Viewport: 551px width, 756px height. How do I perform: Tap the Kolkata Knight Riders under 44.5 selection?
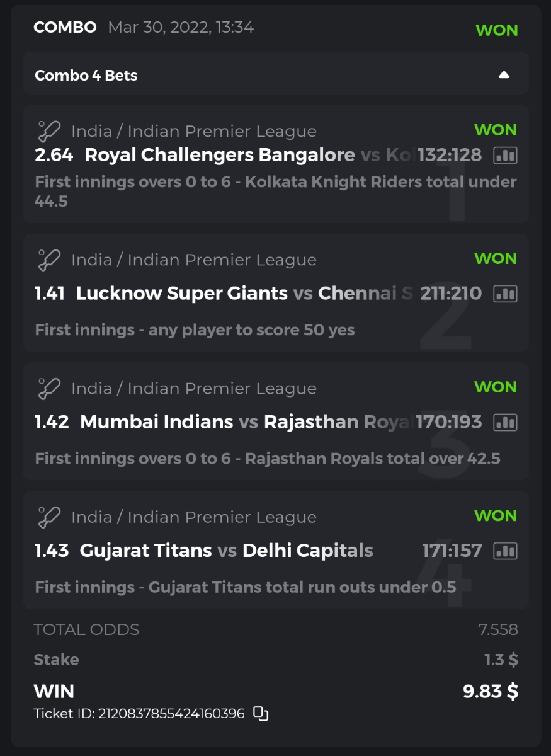pyautogui.click(x=275, y=192)
